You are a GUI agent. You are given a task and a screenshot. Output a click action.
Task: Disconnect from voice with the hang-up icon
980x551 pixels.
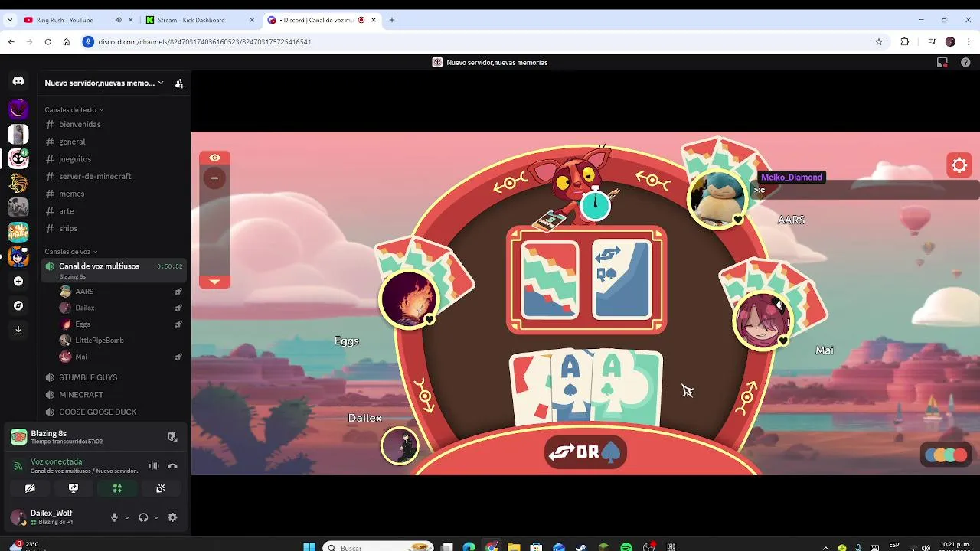click(172, 465)
